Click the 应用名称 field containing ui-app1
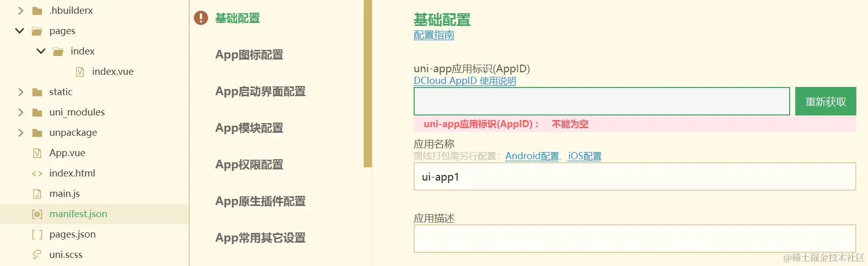This screenshot has width=868, height=266. (x=634, y=176)
